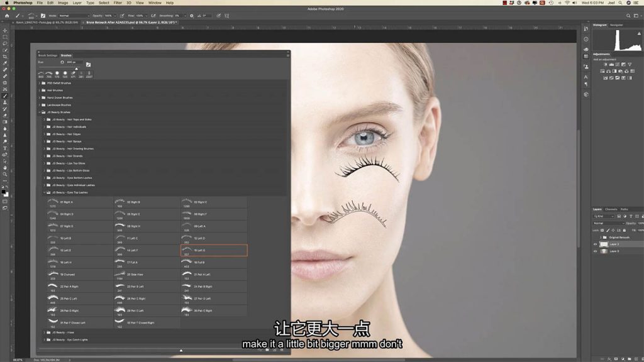This screenshot has width=644, height=362.
Task: Choose the 01 Right A lash brush
Action: (x=80, y=202)
